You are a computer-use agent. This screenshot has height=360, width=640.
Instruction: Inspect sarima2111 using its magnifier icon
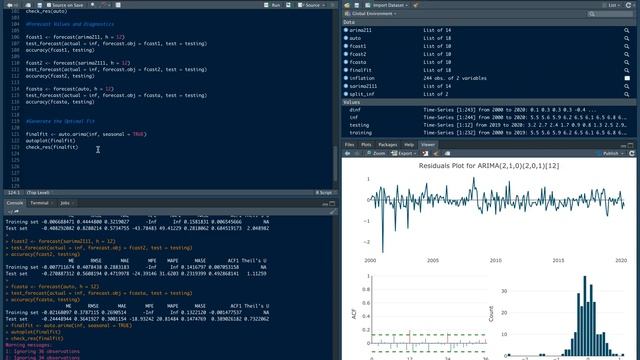click(627, 86)
